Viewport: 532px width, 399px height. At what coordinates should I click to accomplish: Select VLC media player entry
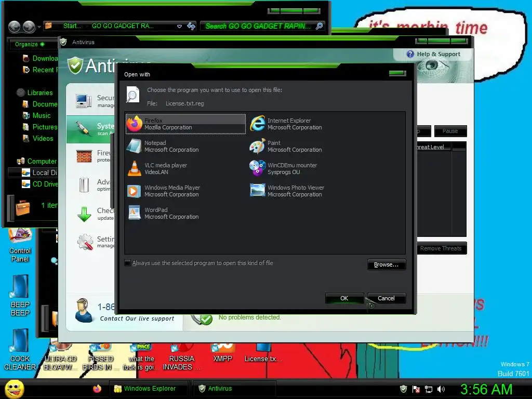pyautogui.click(x=157, y=169)
